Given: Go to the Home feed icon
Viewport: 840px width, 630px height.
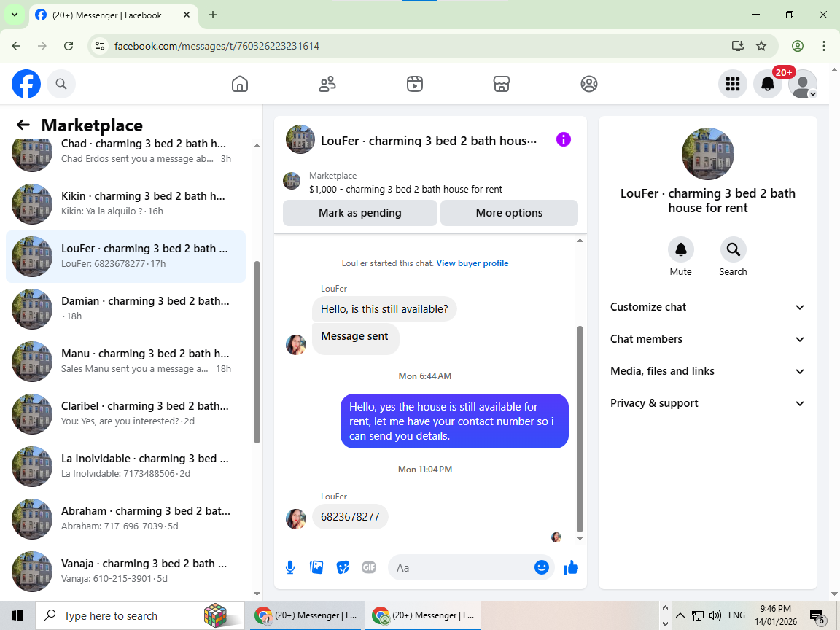Looking at the screenshot, I should (239, 84).
